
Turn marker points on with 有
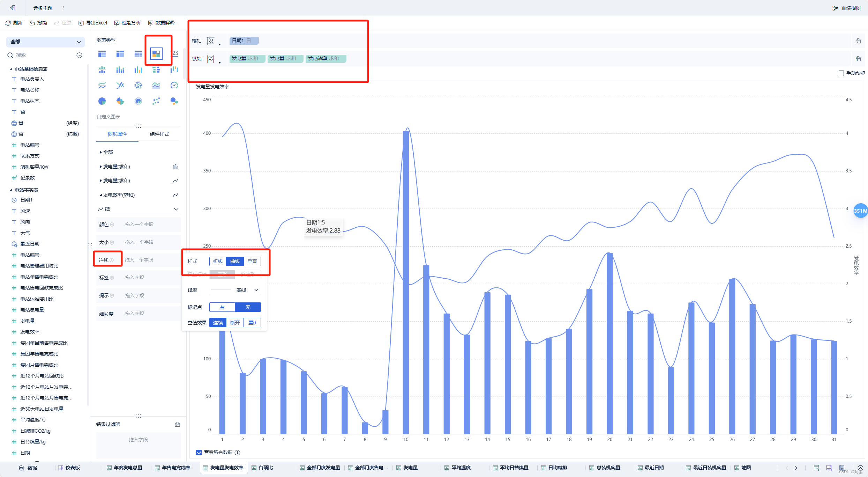click(222, 307)
